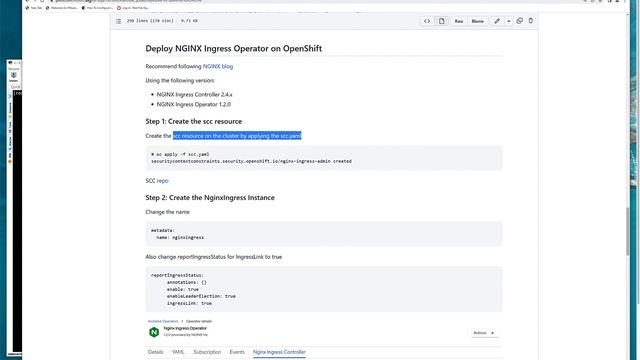Open the Blame view
Viewport: 640px width, 360px height.
(478, 21)
